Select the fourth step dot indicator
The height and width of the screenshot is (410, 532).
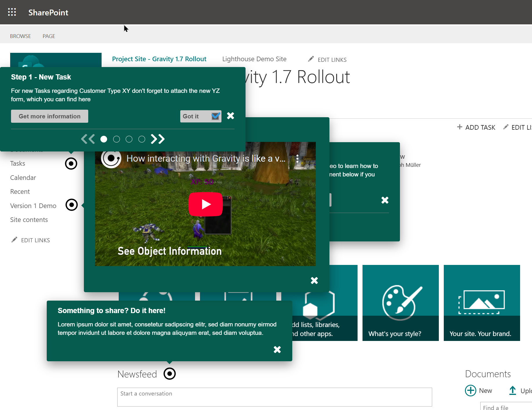(x=142, y=139)
